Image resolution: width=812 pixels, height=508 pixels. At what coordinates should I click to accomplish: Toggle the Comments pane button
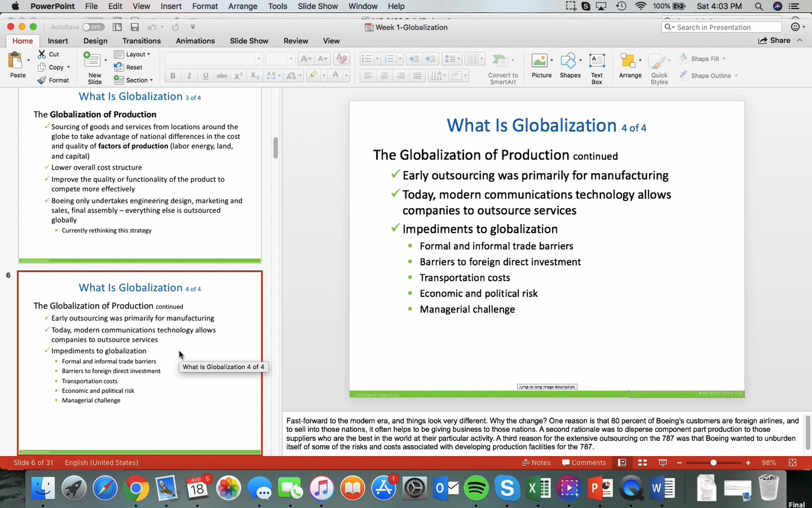pos(584,463)
